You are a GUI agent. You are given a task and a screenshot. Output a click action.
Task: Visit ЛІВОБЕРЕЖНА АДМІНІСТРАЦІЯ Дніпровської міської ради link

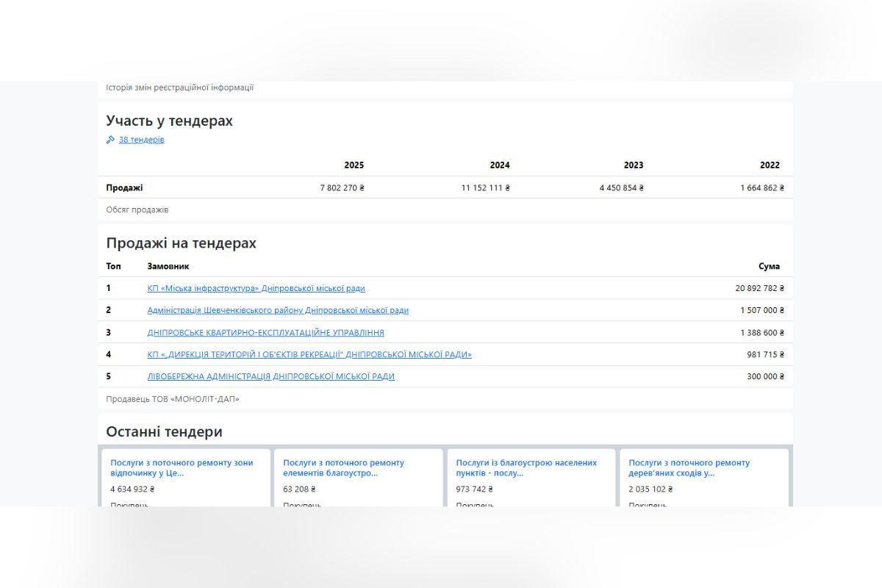[x=270, y=376]
